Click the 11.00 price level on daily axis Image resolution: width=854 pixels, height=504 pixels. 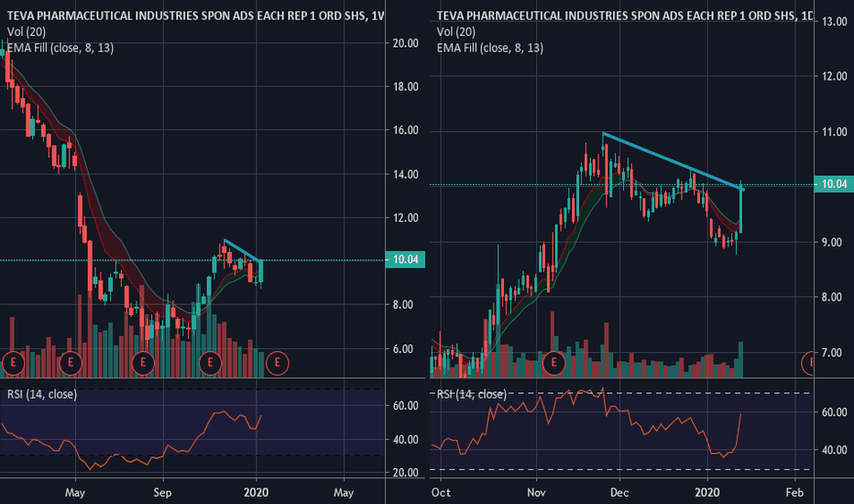(x=835, y=132)
